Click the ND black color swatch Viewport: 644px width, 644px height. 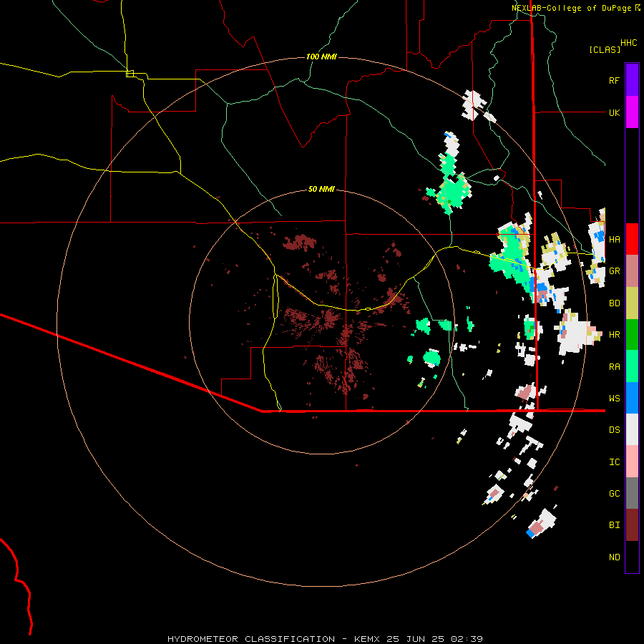pyautogui.click(x=632, y=557)
